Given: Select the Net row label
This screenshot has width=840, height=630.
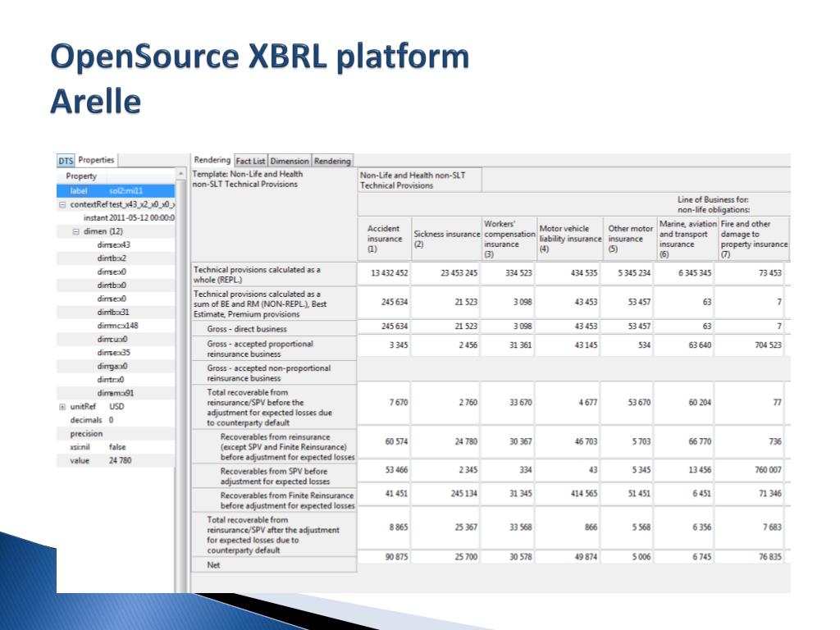Looking at the screenshot, I should (274, 565).
